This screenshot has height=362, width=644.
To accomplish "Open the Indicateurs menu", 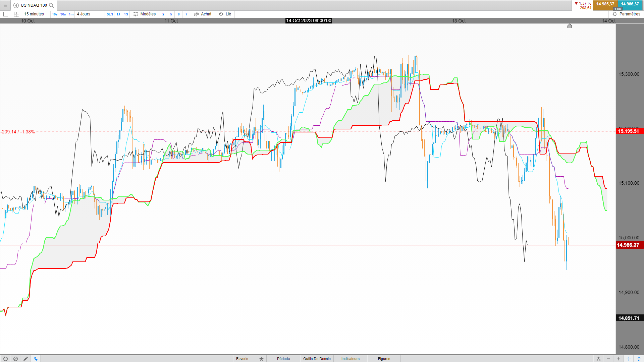I will point(350,359).
